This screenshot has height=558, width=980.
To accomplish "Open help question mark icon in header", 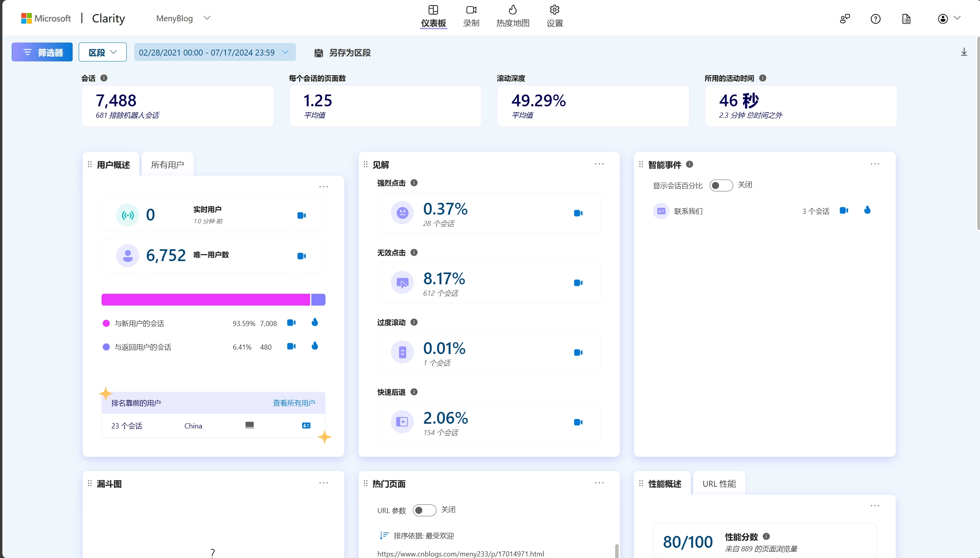I will (876, 19).
